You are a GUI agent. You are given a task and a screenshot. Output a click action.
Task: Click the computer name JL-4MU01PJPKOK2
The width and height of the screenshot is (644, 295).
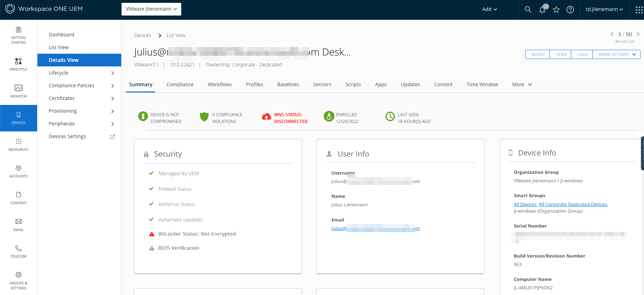point(533,288)
